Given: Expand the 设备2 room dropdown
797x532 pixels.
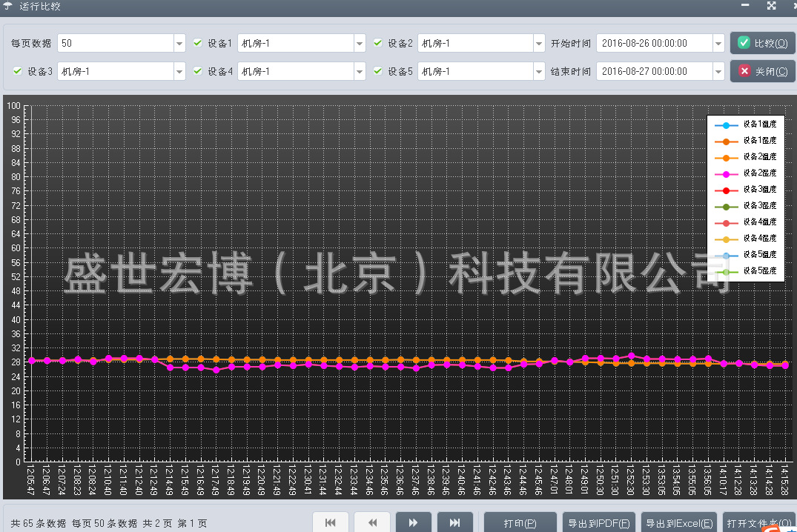Looking at the screenshot, I should 539,43.
